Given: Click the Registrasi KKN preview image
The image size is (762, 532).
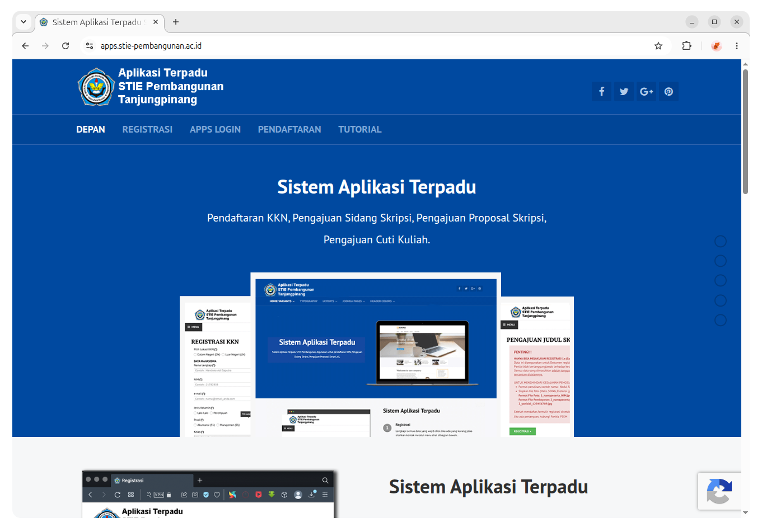Looking at the screenshot, I should click(215, 366).
